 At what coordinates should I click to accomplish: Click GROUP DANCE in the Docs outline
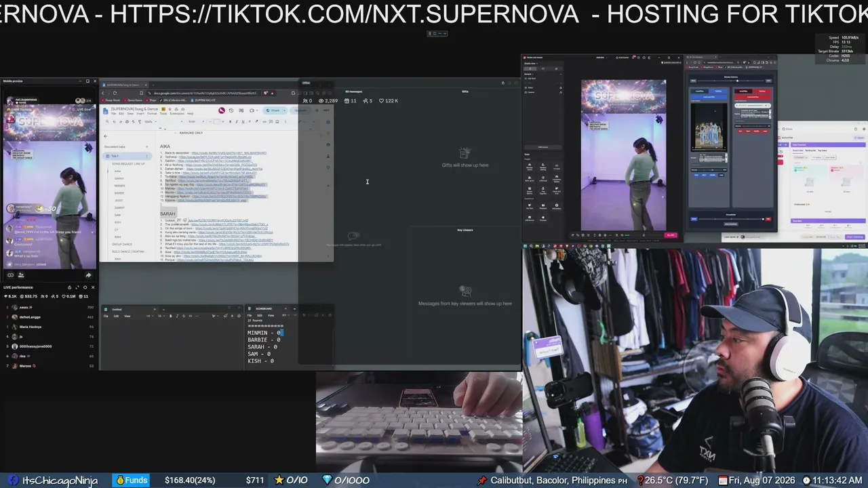click(x=122, y=244)
